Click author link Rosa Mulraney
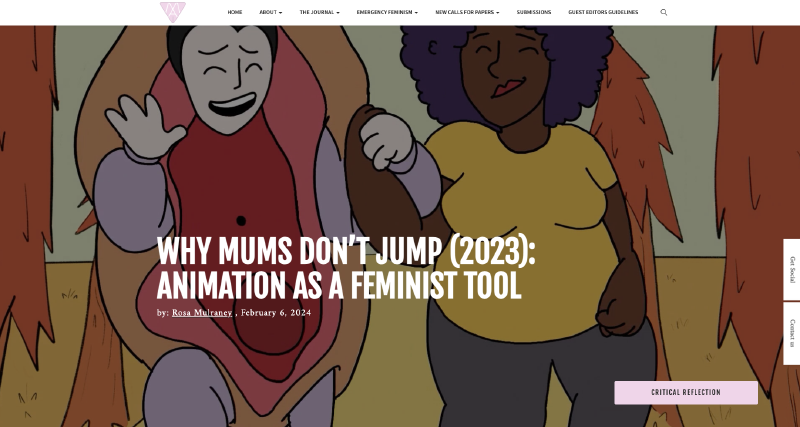 tap(202, 313)
